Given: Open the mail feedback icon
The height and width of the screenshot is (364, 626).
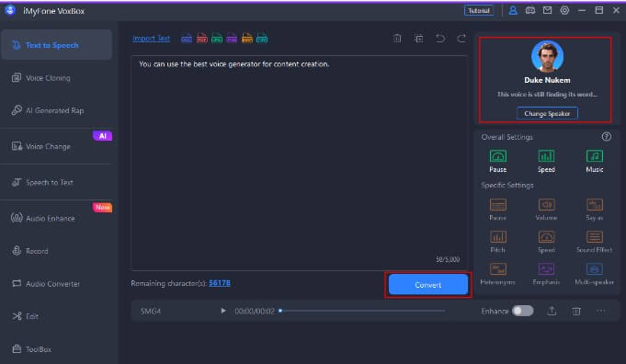Looking at the screenshot, I should [547, 11].
